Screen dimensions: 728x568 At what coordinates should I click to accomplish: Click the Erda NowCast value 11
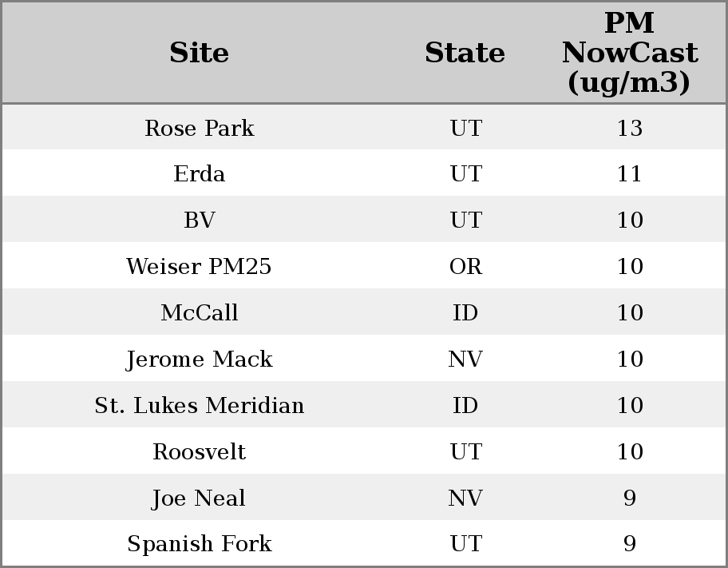click(629, 174)
